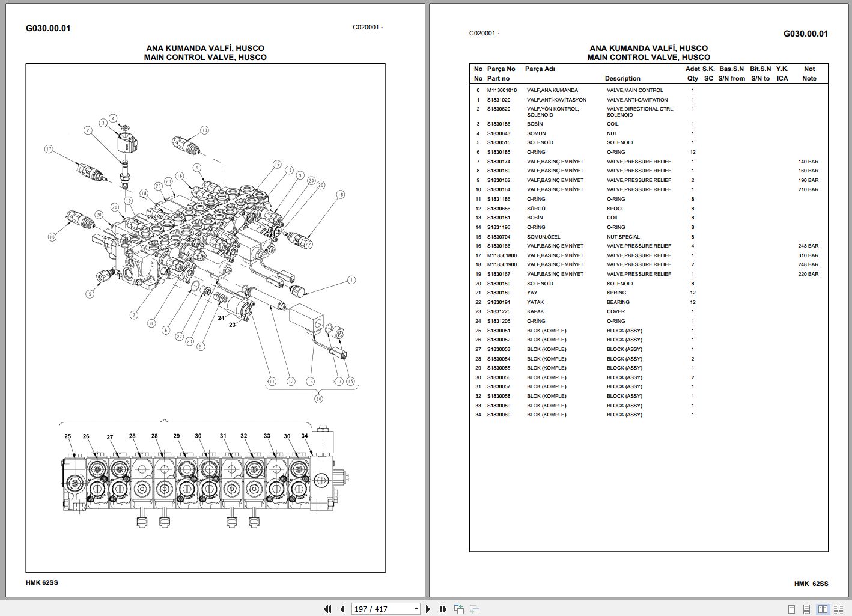Click the G030.00.01 heading on left page
Screen dimensions: 852x616
48,28
